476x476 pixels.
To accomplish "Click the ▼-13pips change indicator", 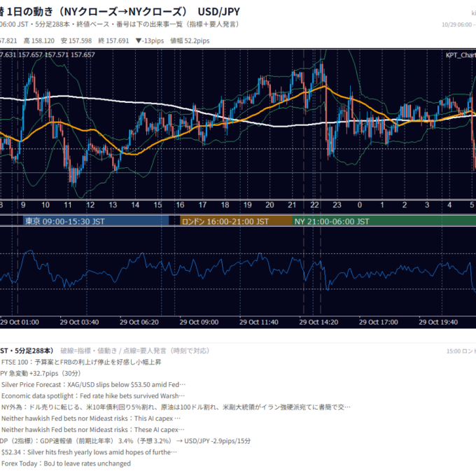I will coord(150,41).
